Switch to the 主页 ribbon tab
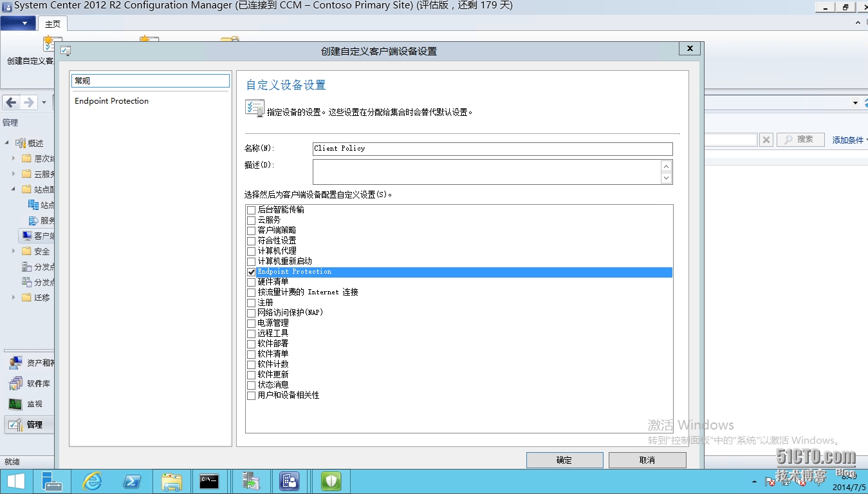This screenshot has height=494, width=868. (53, 24)
